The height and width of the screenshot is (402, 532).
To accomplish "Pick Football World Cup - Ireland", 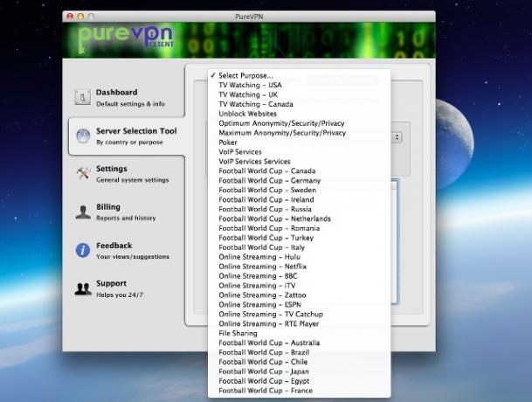I will coord(300,199).
